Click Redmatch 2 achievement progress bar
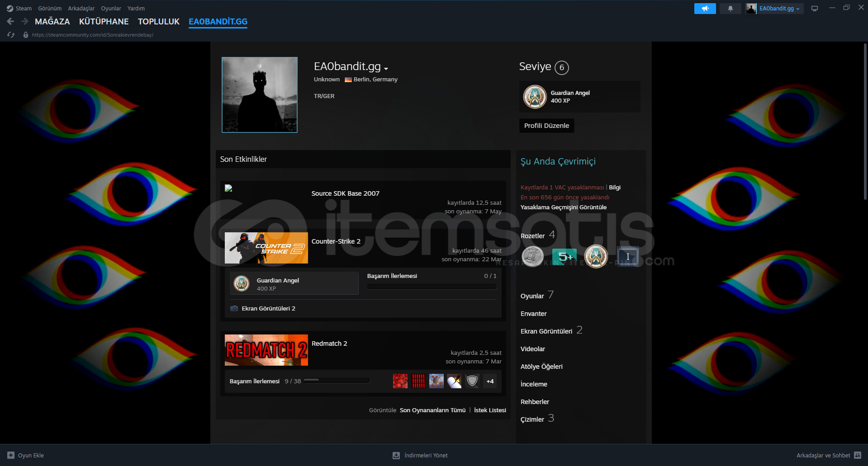The width and height of the screenshot is (868, 466). point(337,381)
